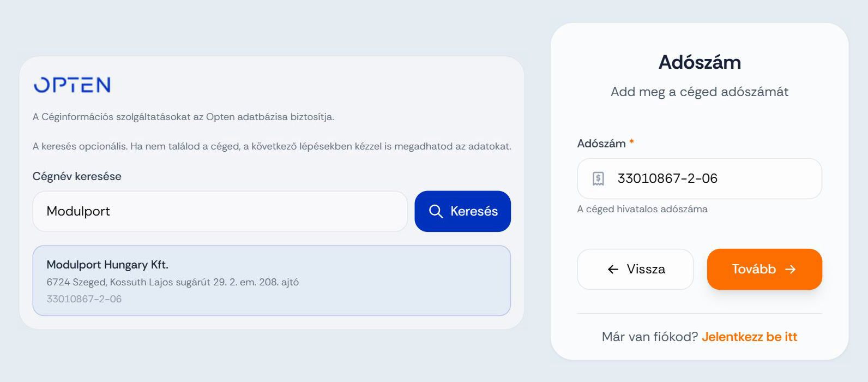Click the left arrow icon on Vissza
Viewport: 868px width, 382px height.
[613, 269]
